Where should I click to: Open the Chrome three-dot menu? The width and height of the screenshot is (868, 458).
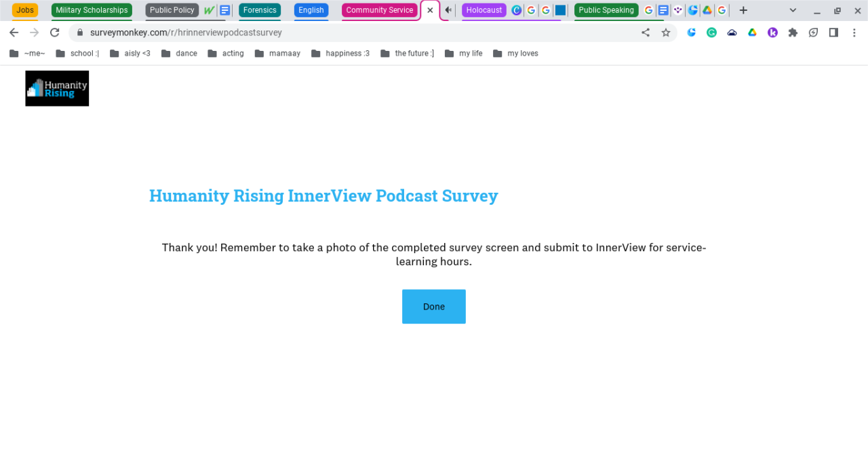point(854,33)
